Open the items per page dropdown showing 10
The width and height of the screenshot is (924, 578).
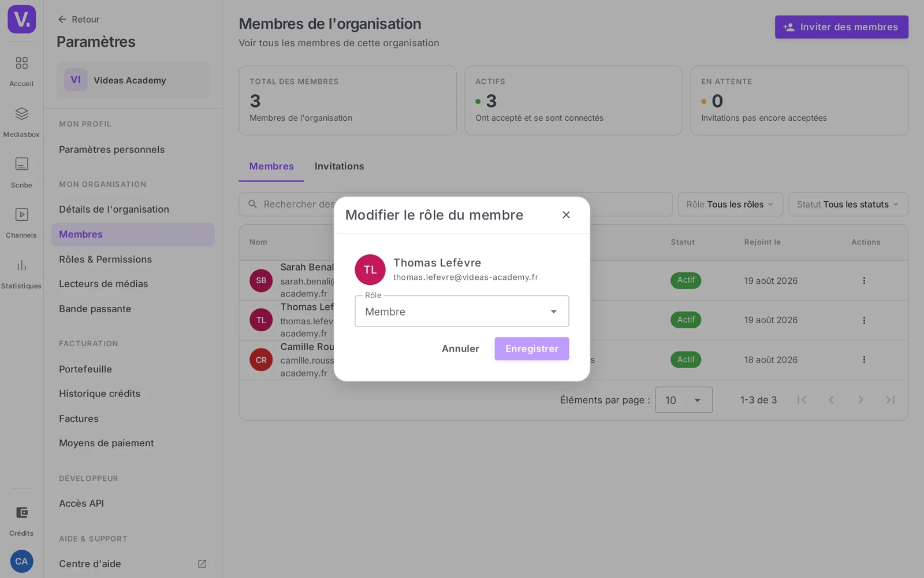click(x=684, y=400)
